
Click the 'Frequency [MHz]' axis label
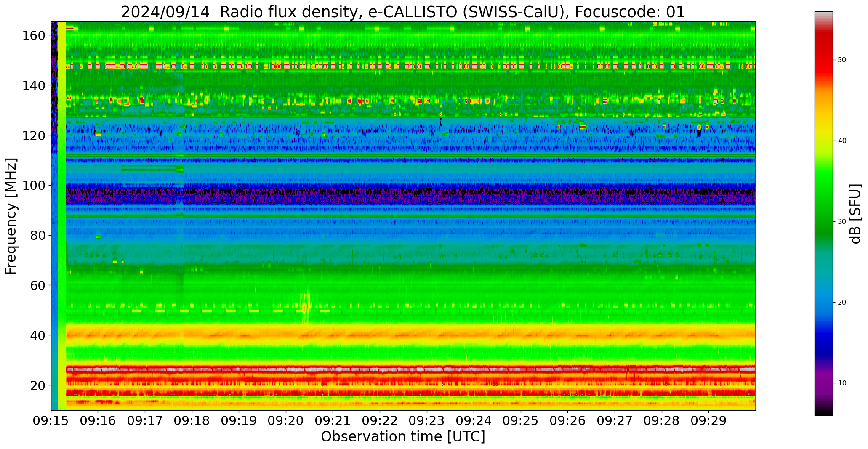coord(11,216)
